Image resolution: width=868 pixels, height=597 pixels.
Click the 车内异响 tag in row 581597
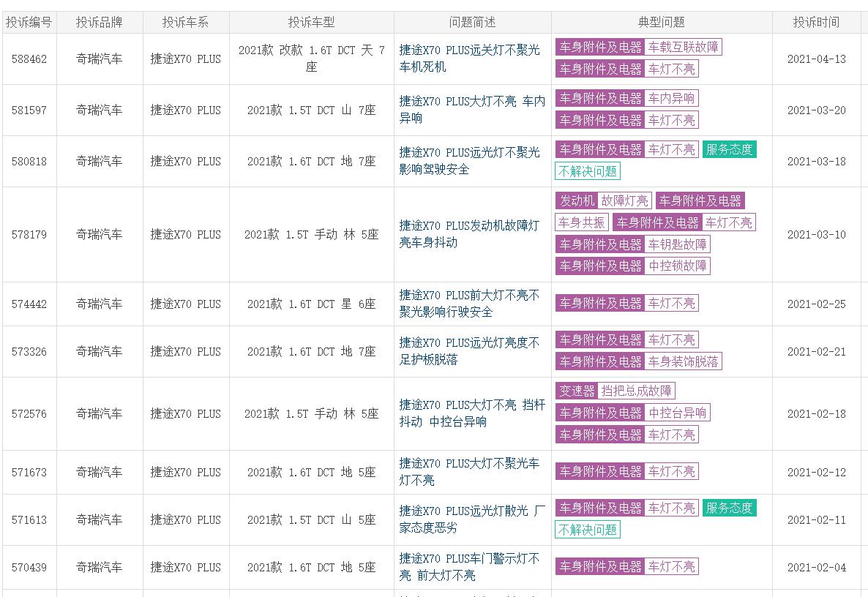click(x=671, y=98)
